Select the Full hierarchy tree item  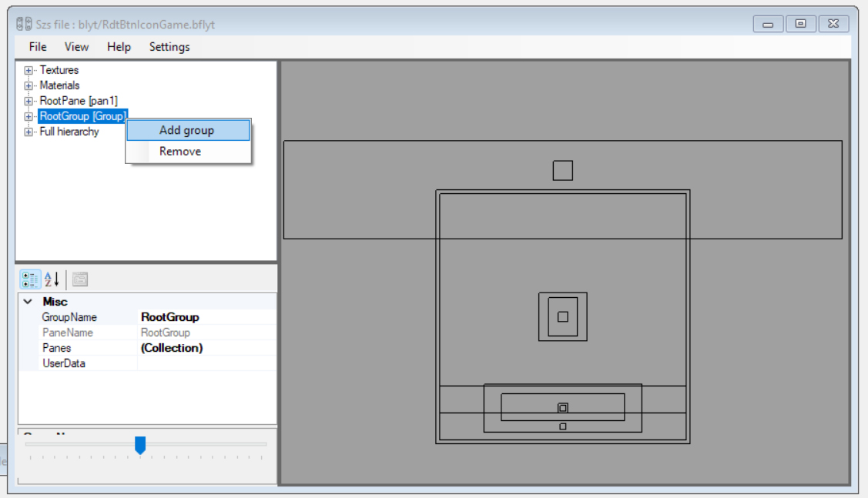click(69, 132)
